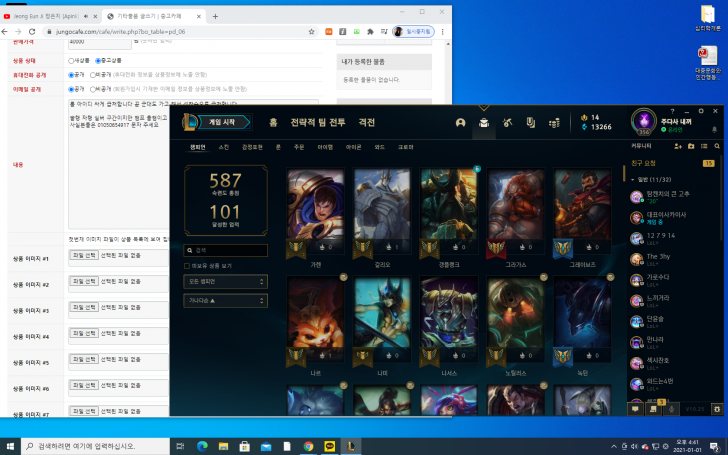
Task: Check the 미보유 상품 보기 checkbox
Action: point(188,266)
